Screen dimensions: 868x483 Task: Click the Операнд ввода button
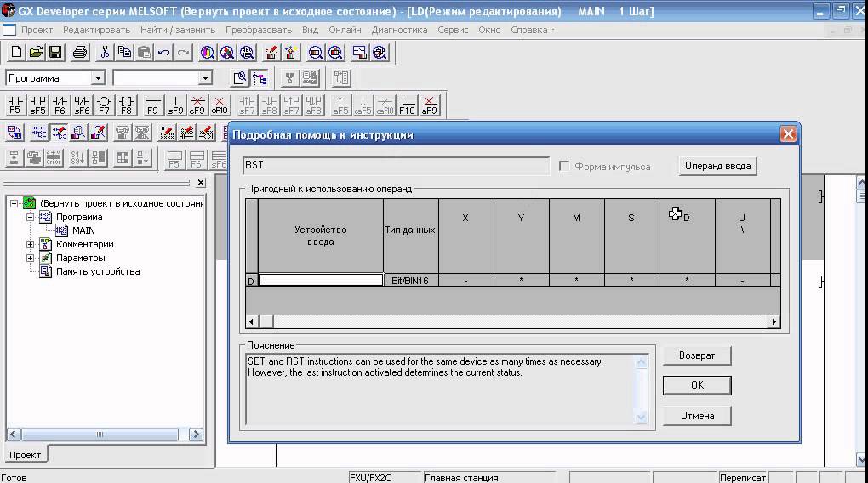coord(717,166)
